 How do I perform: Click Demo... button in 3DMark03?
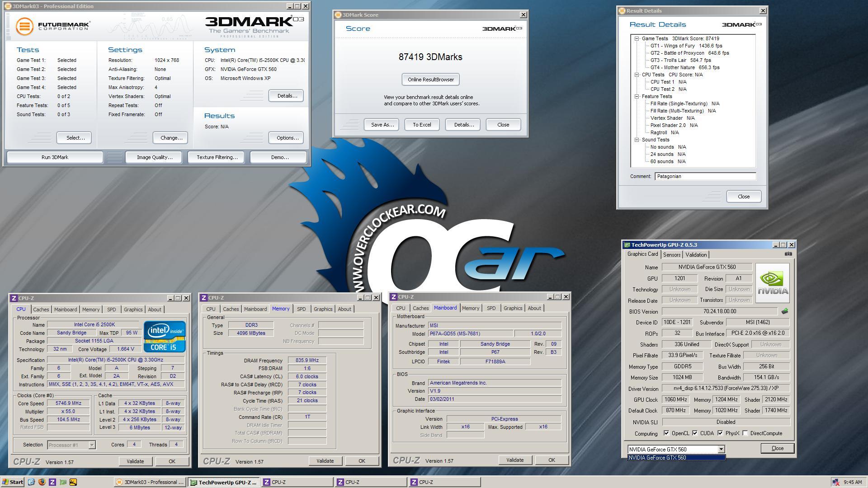pos(279,157)
